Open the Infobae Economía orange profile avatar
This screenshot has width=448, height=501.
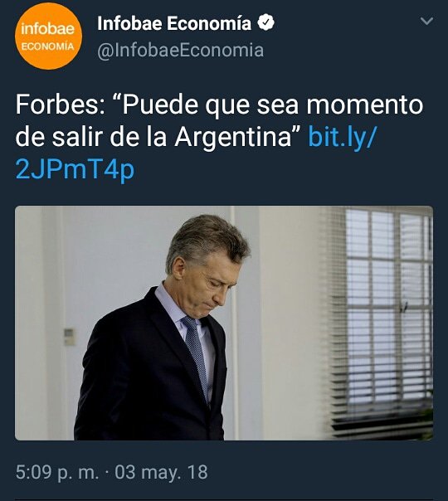point(49,36)
